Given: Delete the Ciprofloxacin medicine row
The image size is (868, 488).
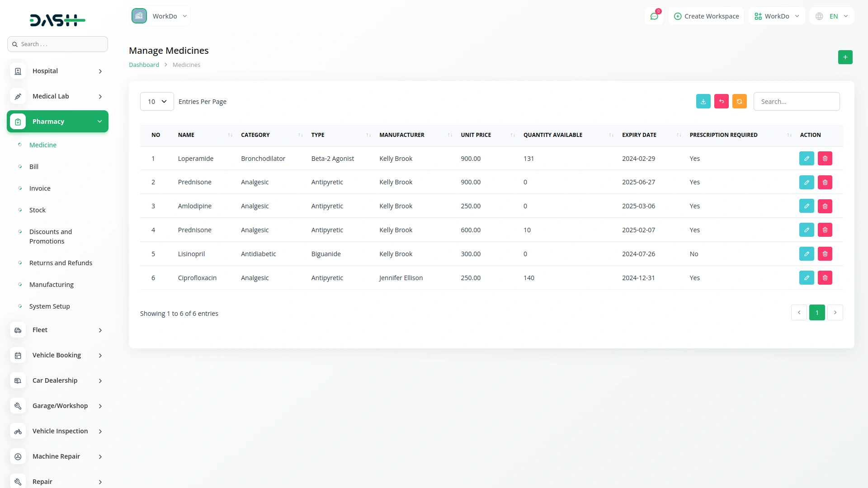Looking at the screenshot, I should (x=825, y=278).
